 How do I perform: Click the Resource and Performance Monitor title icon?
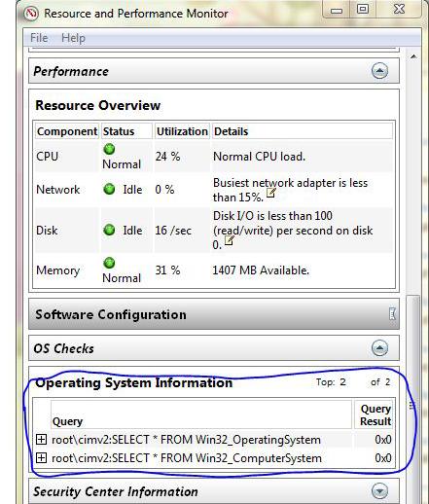click(31, 14)
